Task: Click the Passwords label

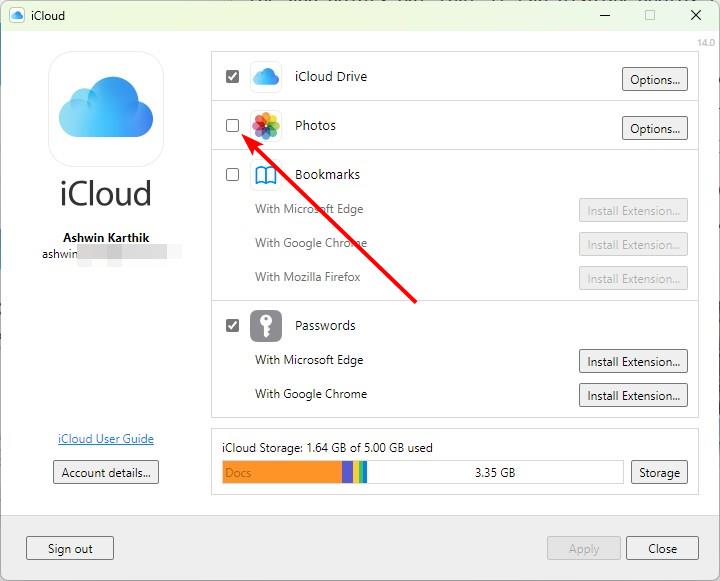Action: pyautogui.click(x=325, y=326)
